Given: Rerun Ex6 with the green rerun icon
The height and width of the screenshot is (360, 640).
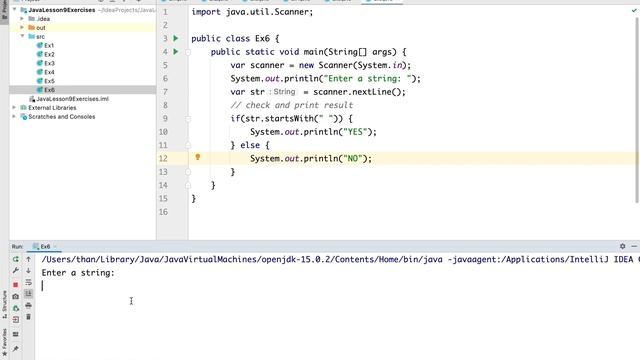Looking at the screenshot, I should (16, 259).
